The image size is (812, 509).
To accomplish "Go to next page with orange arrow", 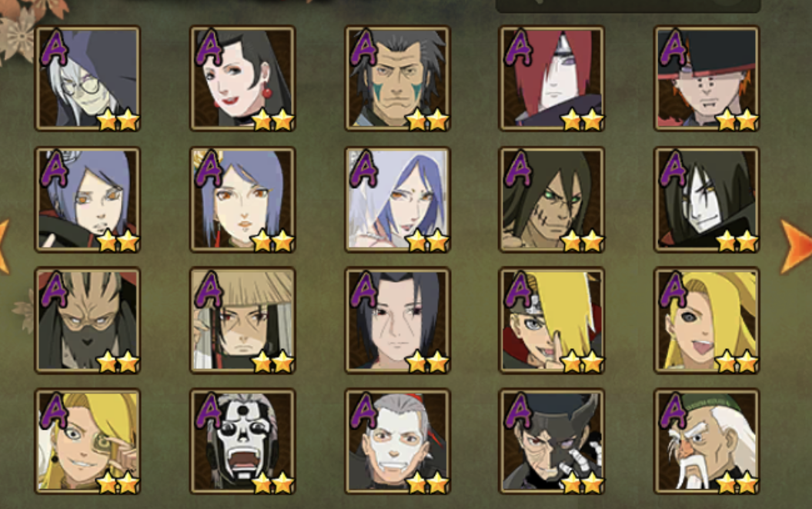I will (795, 246).
